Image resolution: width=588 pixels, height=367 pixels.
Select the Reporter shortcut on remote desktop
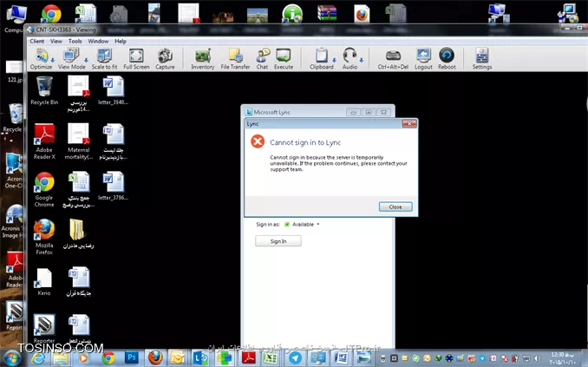click(44, 329)
